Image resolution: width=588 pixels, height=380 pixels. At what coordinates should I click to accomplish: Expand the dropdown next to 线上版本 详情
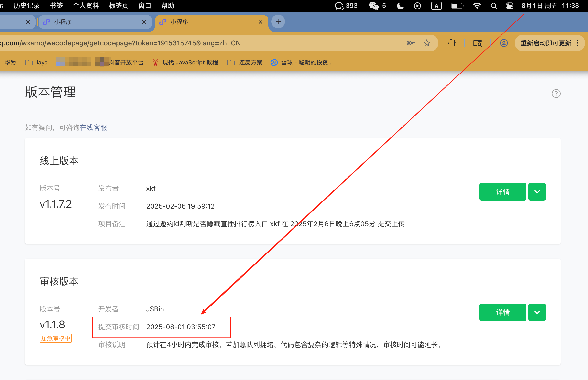[537, 192]
